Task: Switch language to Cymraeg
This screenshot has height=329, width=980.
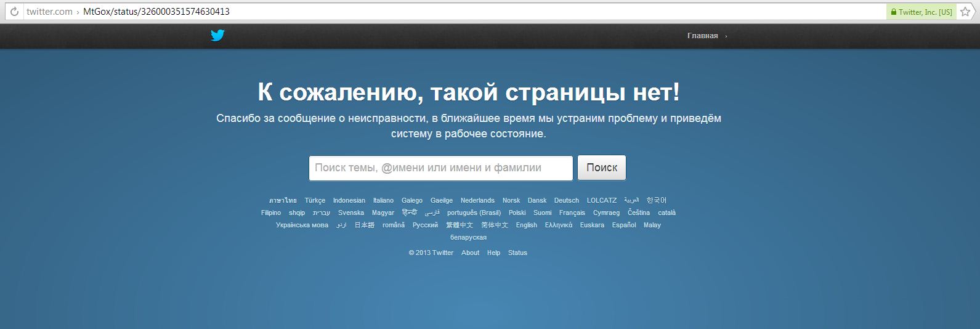Action: [607, 213]
